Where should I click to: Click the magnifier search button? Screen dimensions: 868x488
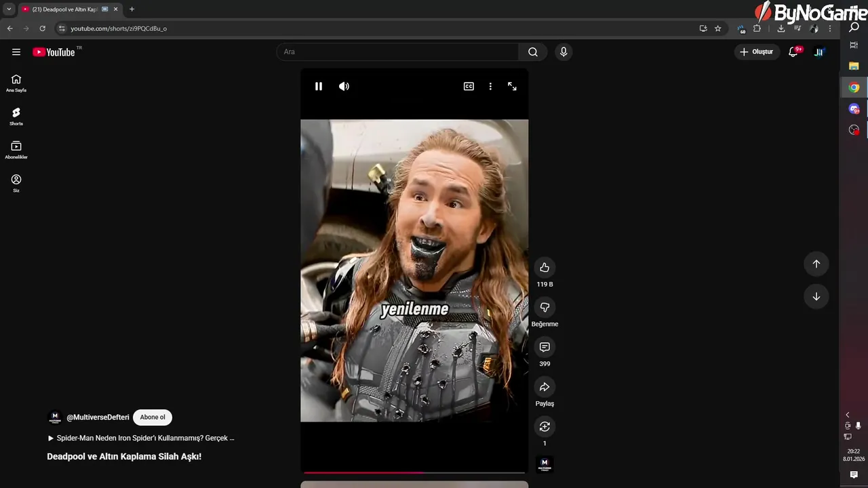click(533, 52)
